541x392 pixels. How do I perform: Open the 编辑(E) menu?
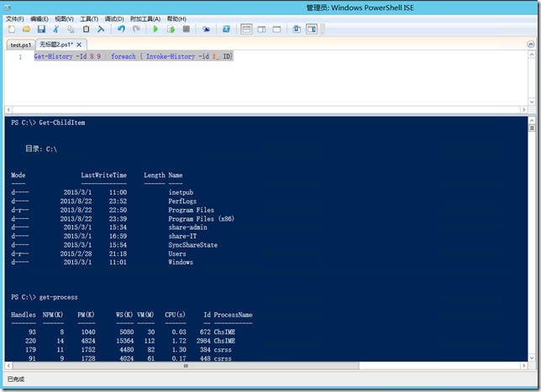click(39, 19)
